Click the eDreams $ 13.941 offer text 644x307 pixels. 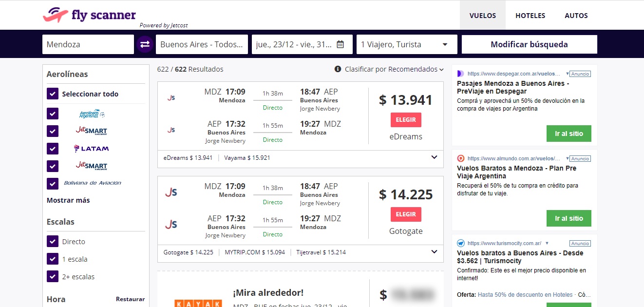pos(188,158)
